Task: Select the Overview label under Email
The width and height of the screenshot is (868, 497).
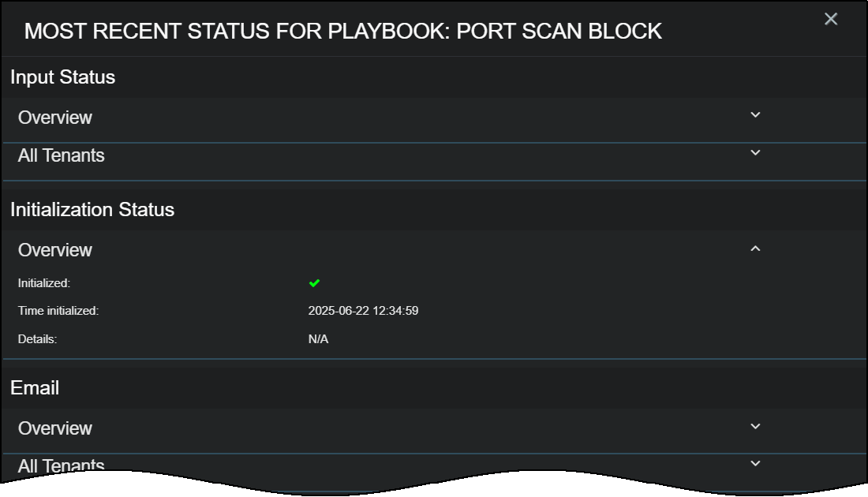Action: pyautogui.click(x=55, y=428)
